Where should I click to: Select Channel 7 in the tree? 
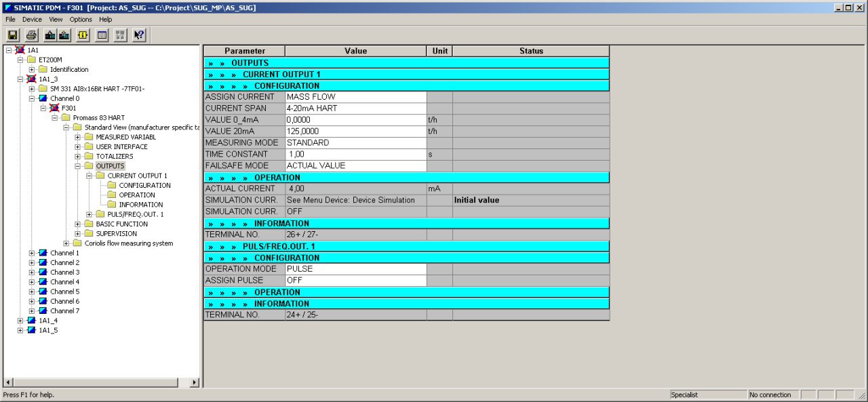click(x=64, y=310)
